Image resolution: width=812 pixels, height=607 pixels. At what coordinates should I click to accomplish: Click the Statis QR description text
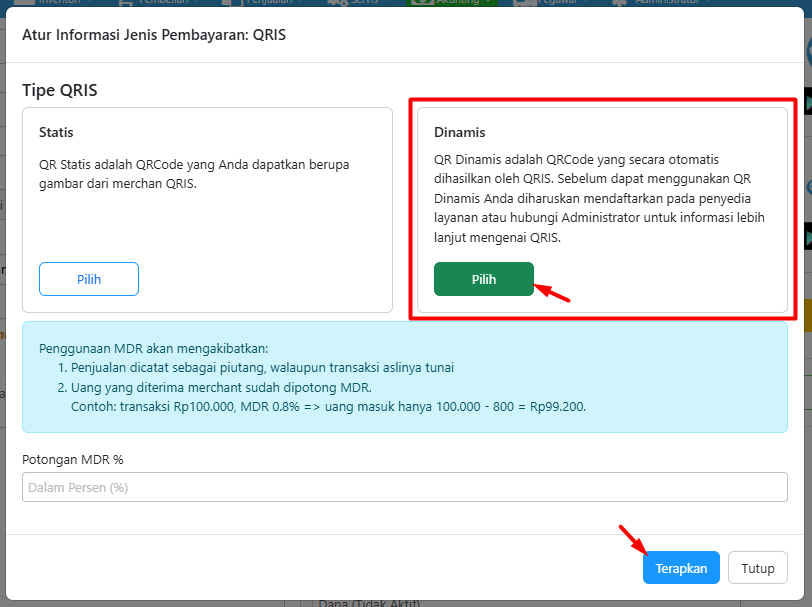[194, 173]
